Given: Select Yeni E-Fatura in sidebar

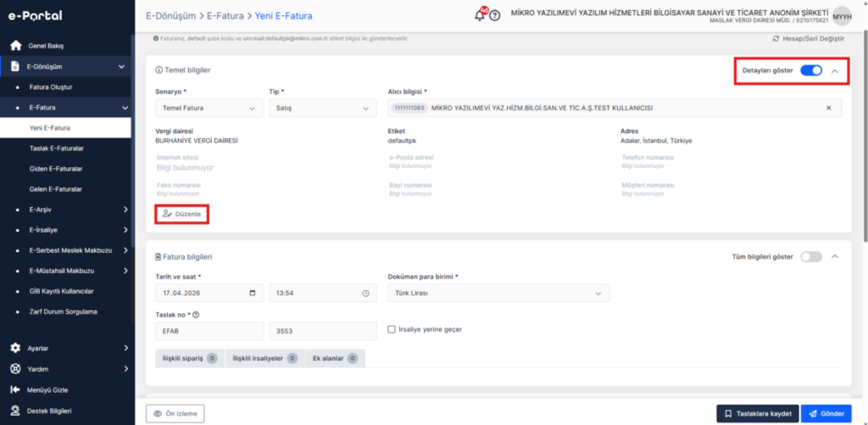Looking at the screenshot, I should click(65, 128).
